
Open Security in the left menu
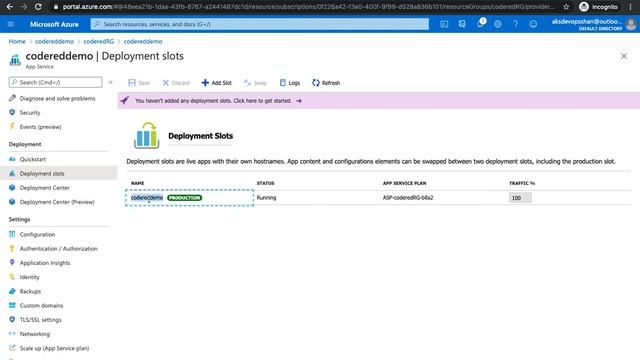pyautogui.click(x=30, y=113)
